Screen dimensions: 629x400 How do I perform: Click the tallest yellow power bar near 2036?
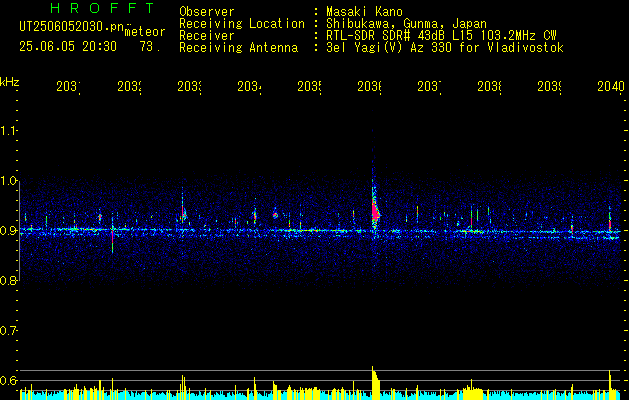coord(375,383)
